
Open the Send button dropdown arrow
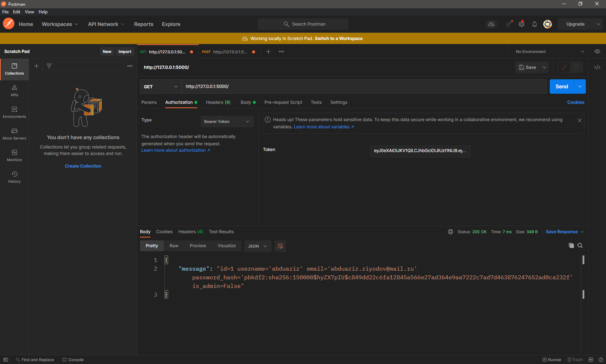(580, 86)
